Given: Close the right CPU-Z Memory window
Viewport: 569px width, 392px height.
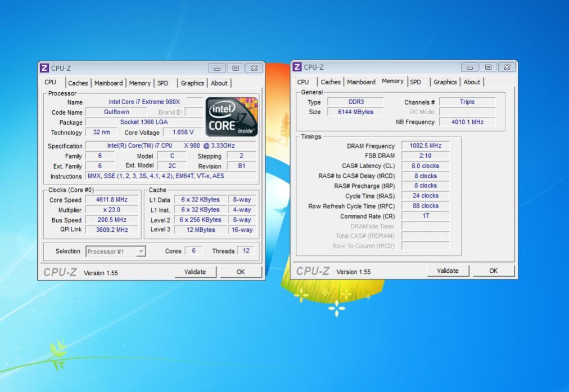Looking at the screenshot, I should (x=507, y=67).
